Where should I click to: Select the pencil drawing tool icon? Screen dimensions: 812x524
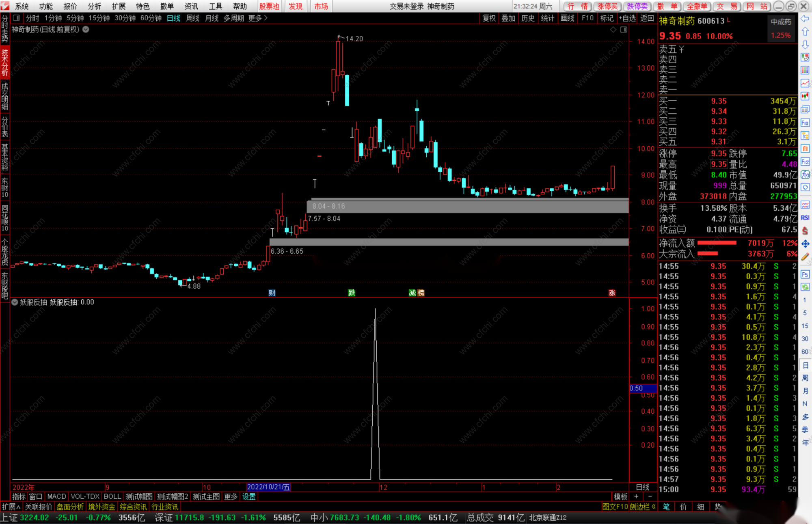pyautogui.click(x=805, y=257)
